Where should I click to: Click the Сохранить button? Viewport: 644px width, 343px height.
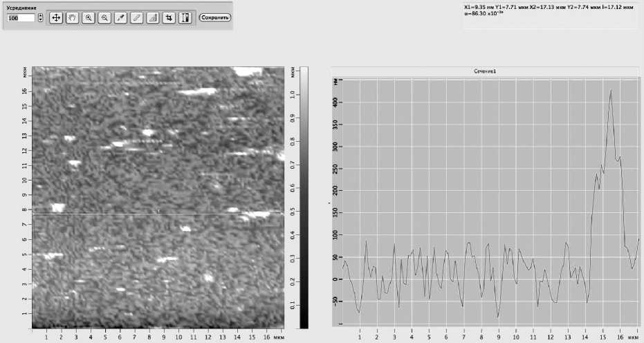tap(214, 17)
